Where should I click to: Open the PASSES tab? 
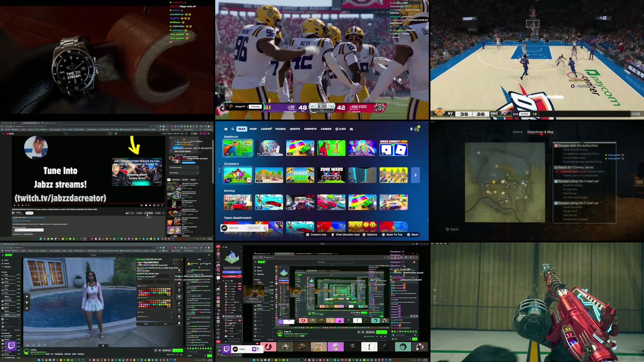point(280,129)
